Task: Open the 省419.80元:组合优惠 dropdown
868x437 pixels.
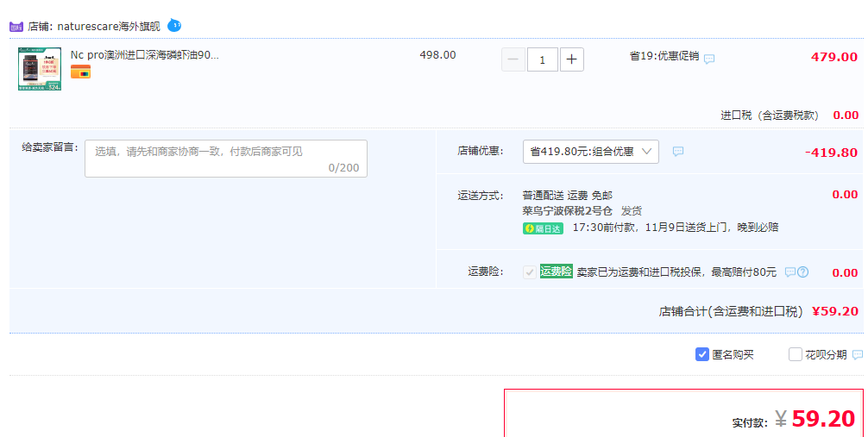Action: [591, 152]
